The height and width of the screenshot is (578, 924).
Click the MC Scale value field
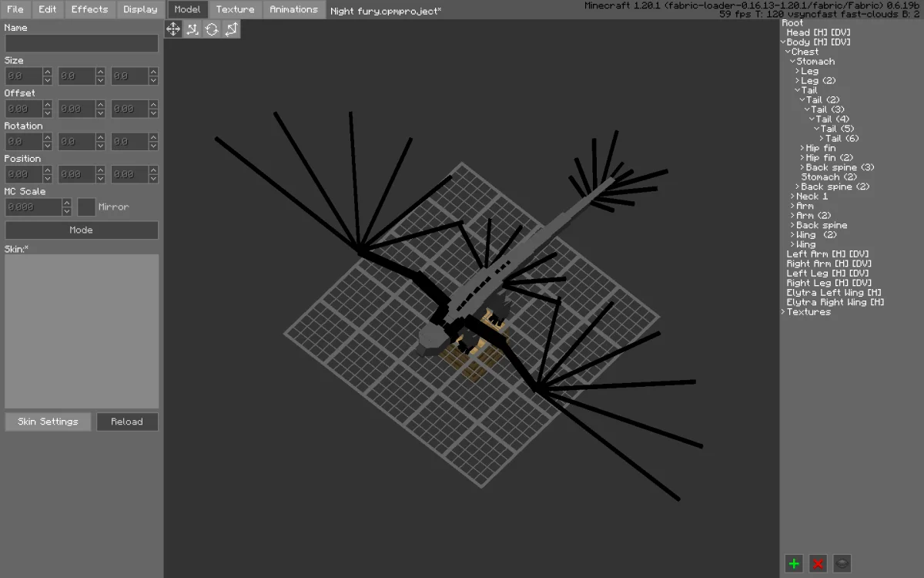click(34, 207)
